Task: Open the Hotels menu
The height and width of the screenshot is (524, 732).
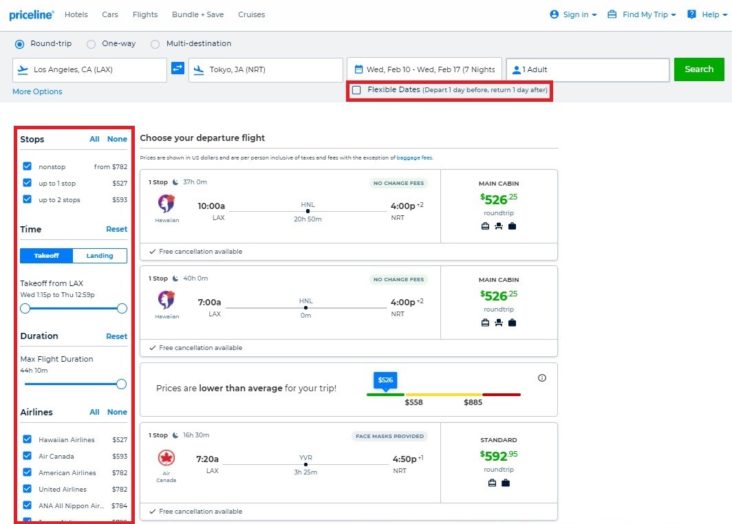Action: click(x=76, y=14)
